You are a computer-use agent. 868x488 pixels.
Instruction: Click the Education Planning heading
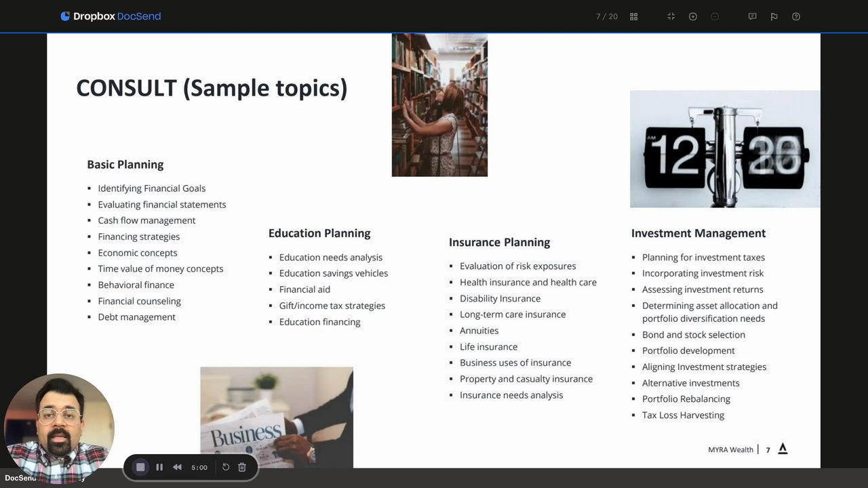(x=319, y=233)
